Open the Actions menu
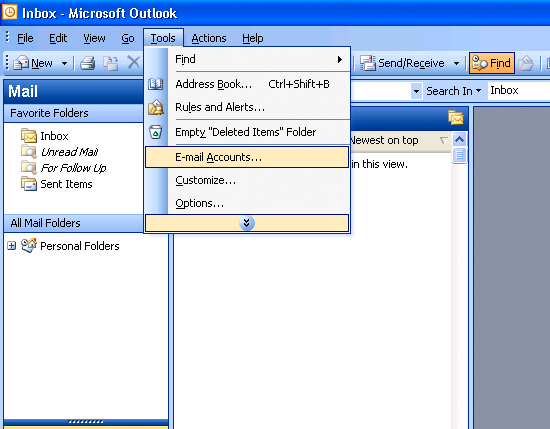Image resolution: width=550 pixels, height=429 pixels. point(209,38)
